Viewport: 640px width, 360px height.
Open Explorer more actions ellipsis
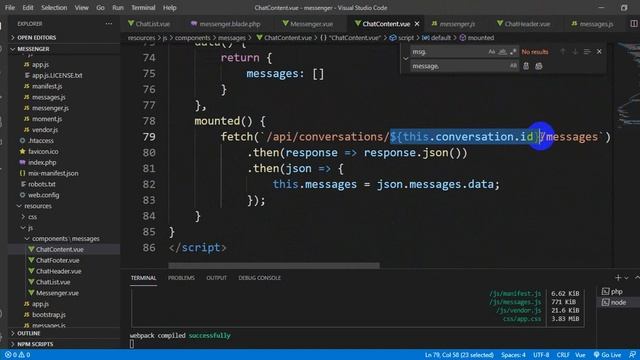[x=109, y=24]
